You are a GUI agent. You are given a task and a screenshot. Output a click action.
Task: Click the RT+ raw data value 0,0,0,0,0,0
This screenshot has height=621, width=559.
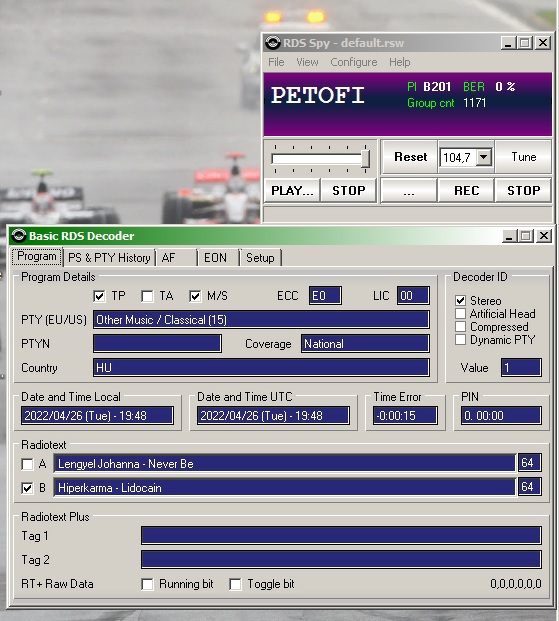[515, 584]
